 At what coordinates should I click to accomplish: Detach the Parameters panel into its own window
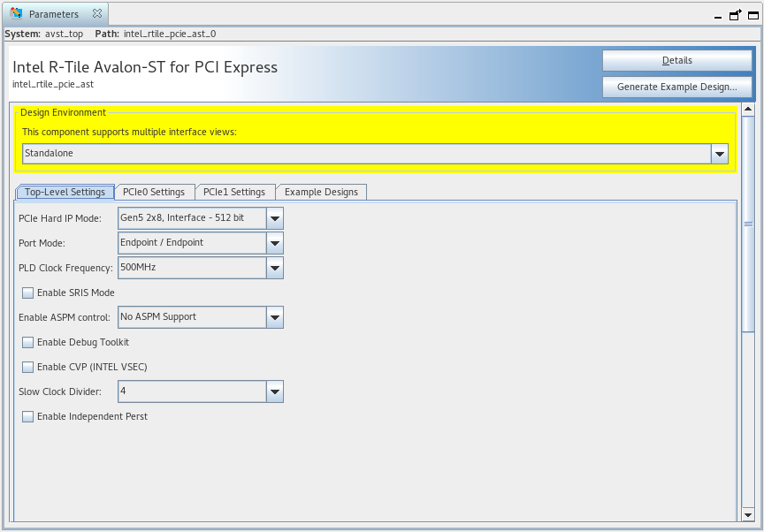pos(735,15)
